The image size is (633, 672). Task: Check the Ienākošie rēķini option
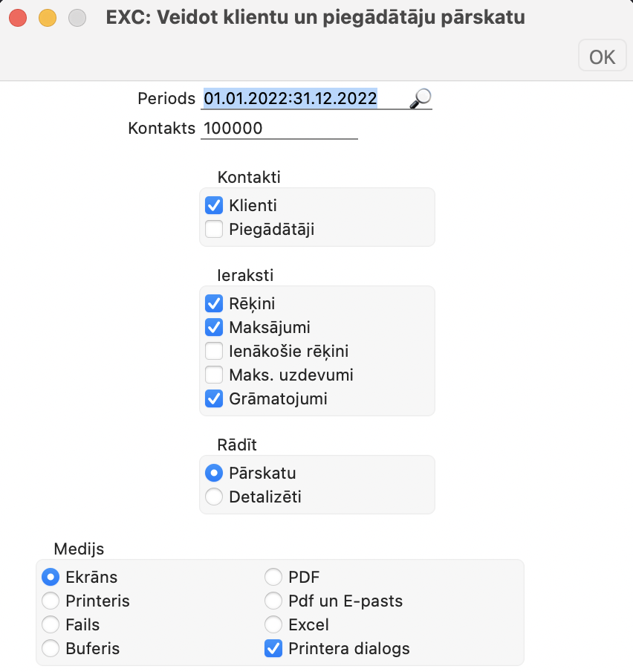coord(214,351)
